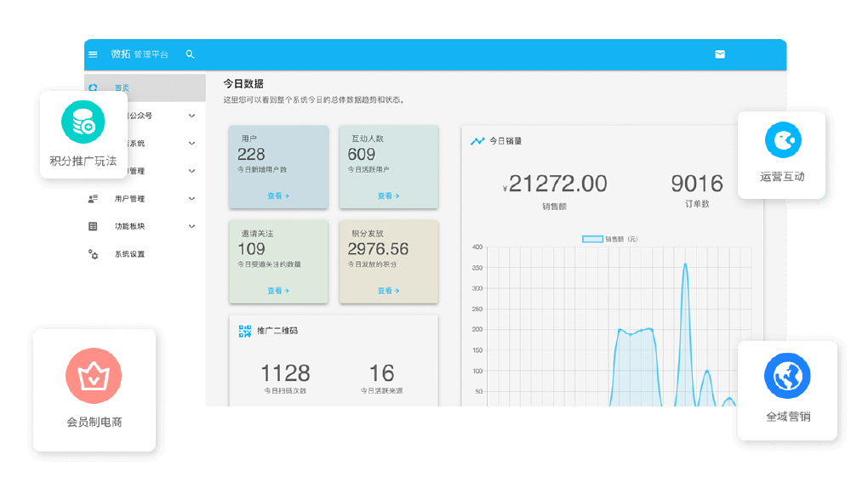868x494 pixels.
Task: Click the search magnifier icon in header
Action: (x=190, y=54)
